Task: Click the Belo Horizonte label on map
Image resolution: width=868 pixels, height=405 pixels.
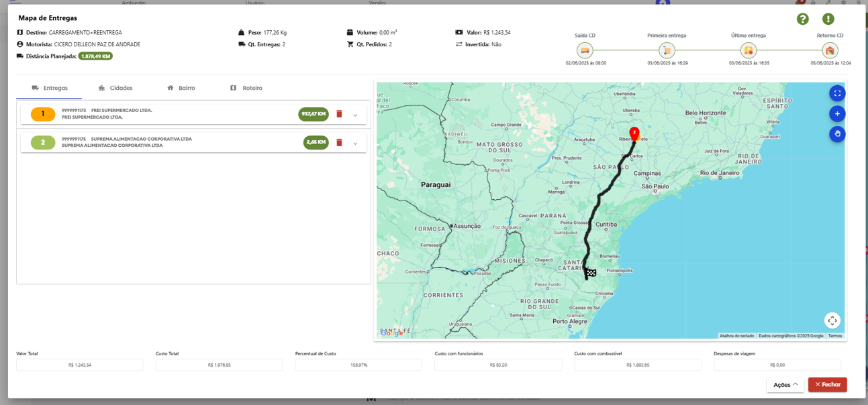Action: click(706, 113)
